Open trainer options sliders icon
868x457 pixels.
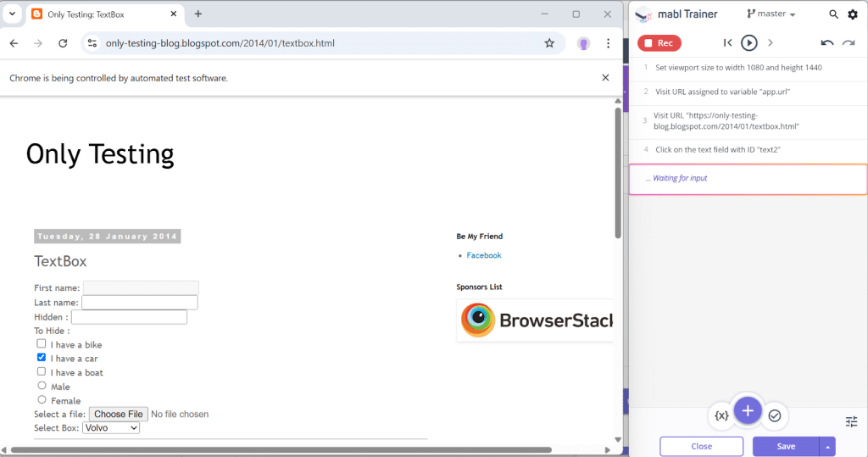pyautogui.click(x=851, y=421)
